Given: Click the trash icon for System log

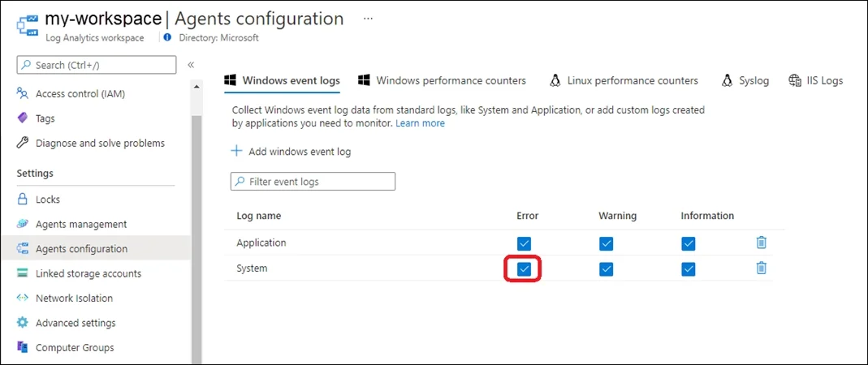Looking at the screenshot, I should tap(761, 268).
